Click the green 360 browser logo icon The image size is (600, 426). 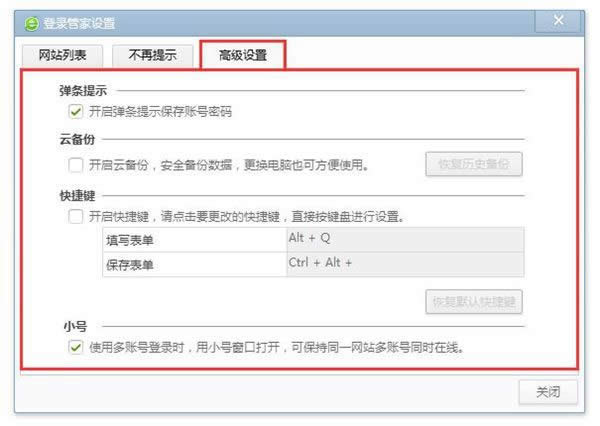[x=31, y=24]
